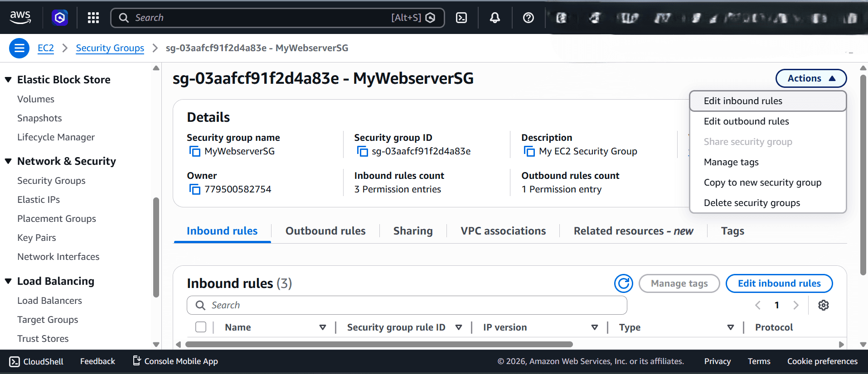Open Cookie preferences in the footer
The image size is (868, 374).
[822, 361]
